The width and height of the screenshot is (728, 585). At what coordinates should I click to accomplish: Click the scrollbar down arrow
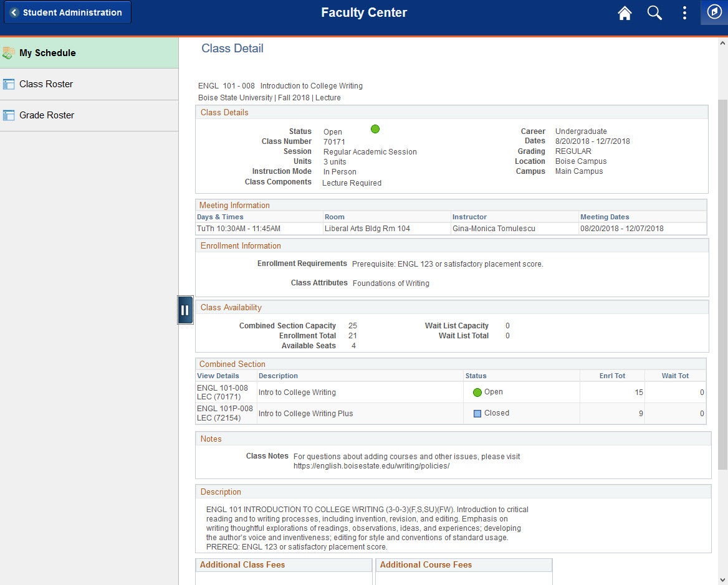click(722, 580)
